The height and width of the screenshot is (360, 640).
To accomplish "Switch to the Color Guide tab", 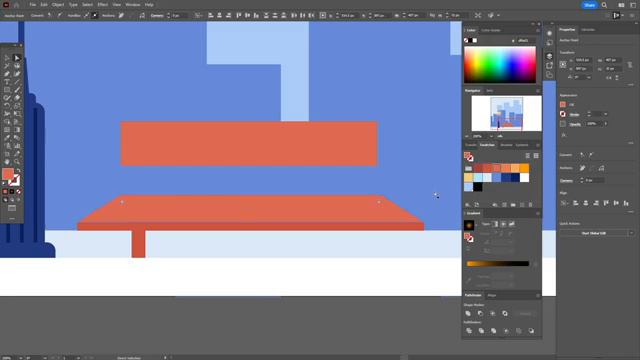I will tap(491, 30).
